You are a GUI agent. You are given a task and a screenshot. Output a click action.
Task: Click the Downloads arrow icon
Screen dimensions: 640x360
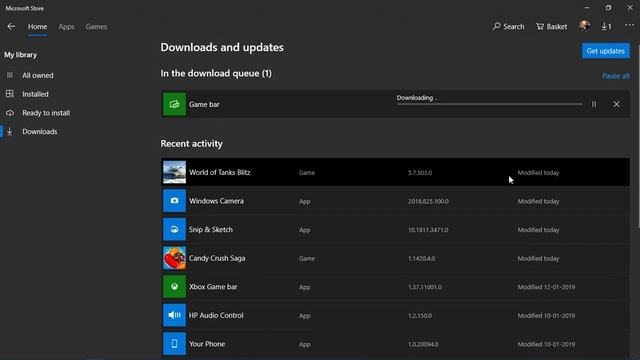(x=10, y=131)
